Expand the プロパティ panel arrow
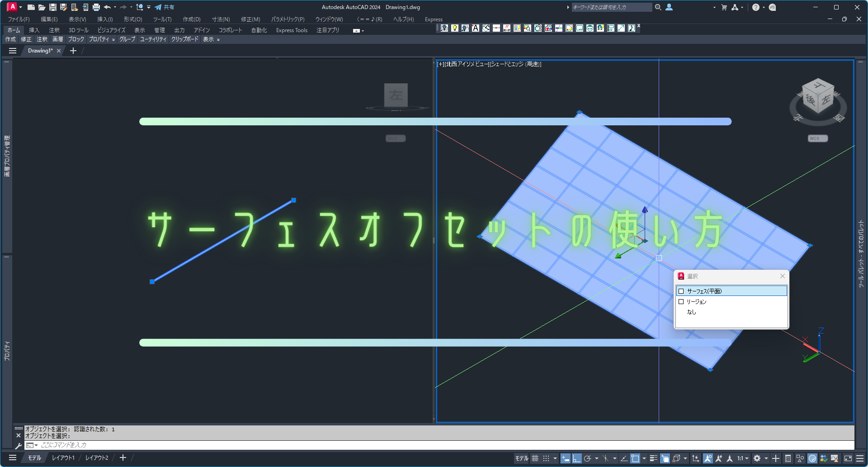The image size is (868, 467). (x=113, y=40)
